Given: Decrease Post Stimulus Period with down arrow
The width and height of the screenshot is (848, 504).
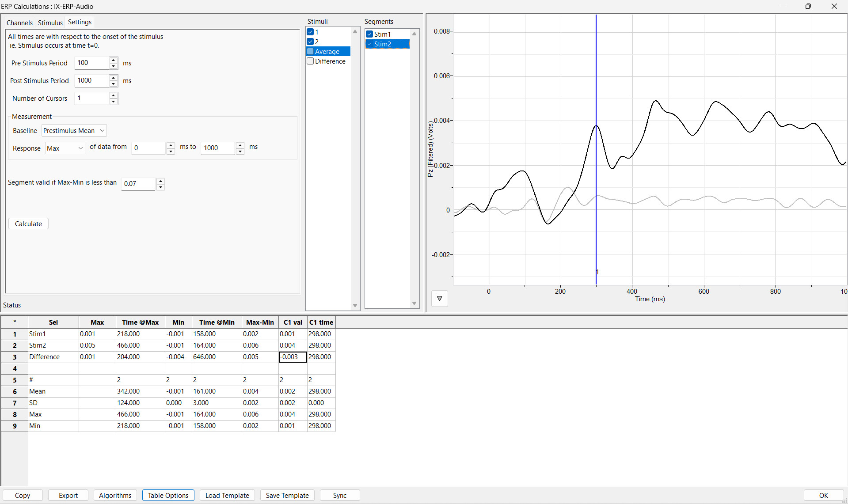Looking at the screenshot, I should [114, 84].
